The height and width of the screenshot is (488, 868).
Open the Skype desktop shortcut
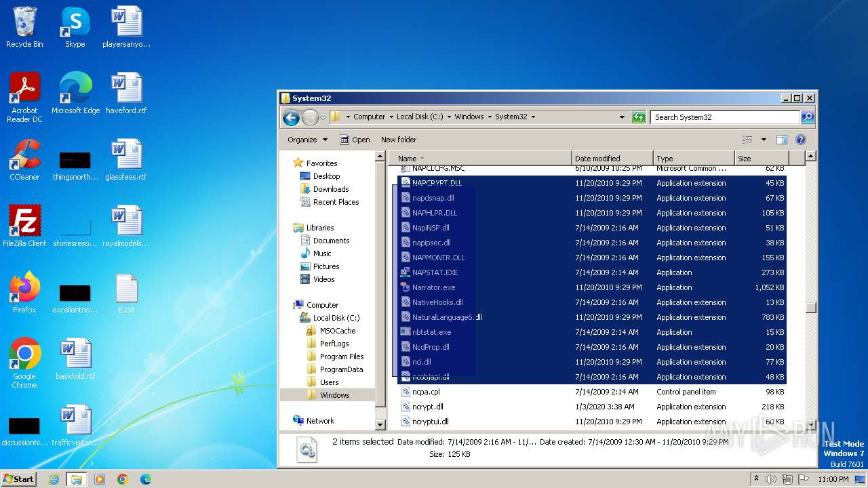(x=75, y=27)
